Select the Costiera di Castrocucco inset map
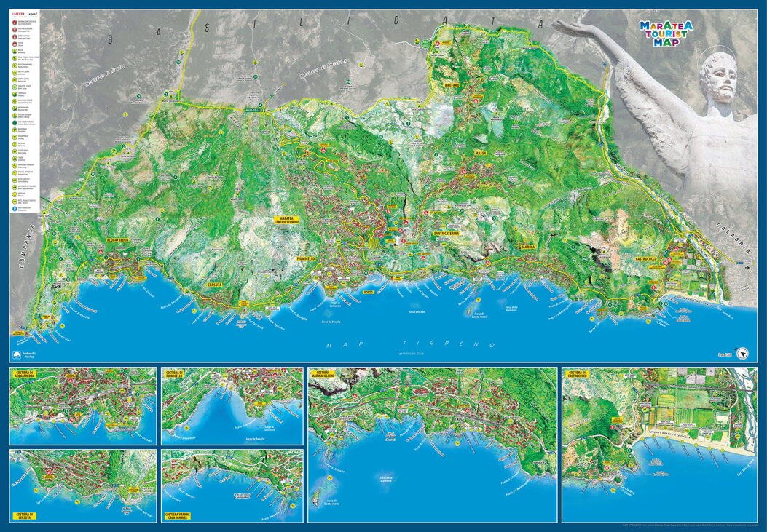The height and width of the screenshot is (532, 767). (x=658, y=445)
